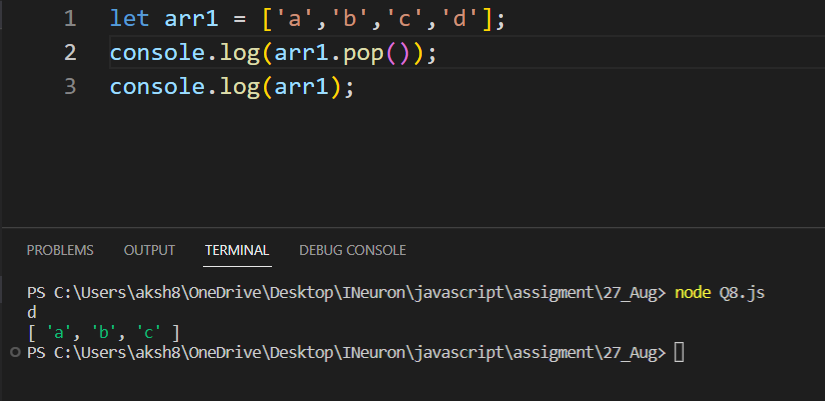Viewport: 825px width, 401px height.
Task: Open the DEBUG CONSOLE tab
Action: pos(353,250)
